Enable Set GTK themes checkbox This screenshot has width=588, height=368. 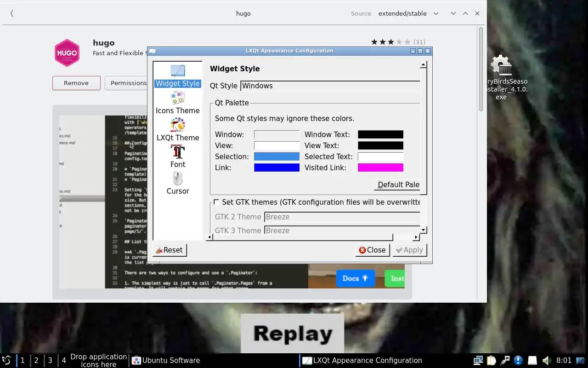[x=216, y=202]
